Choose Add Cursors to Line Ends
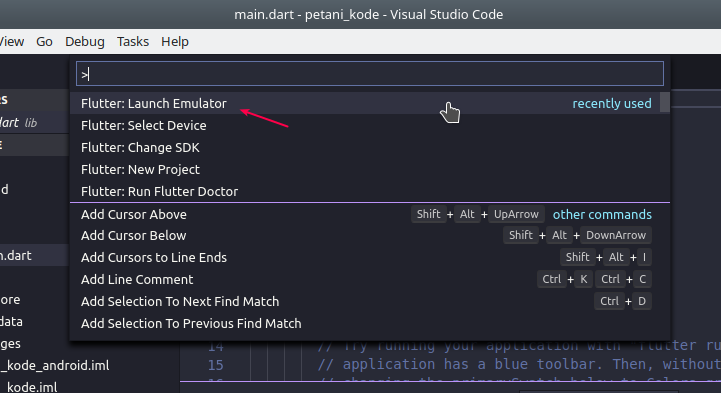 click(370, 257)
